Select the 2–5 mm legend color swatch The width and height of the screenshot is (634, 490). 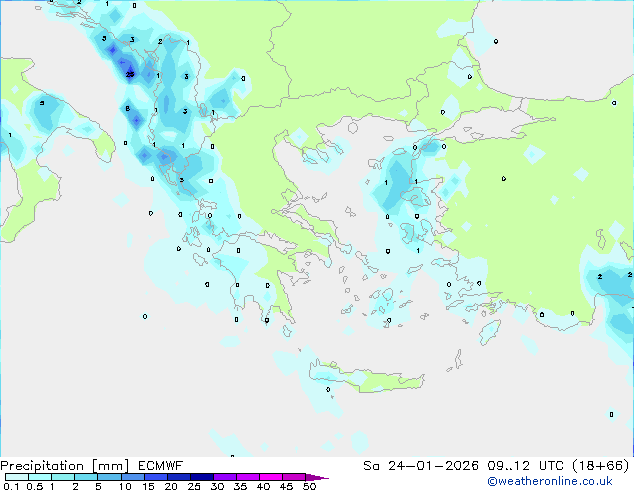coord(86,477)
